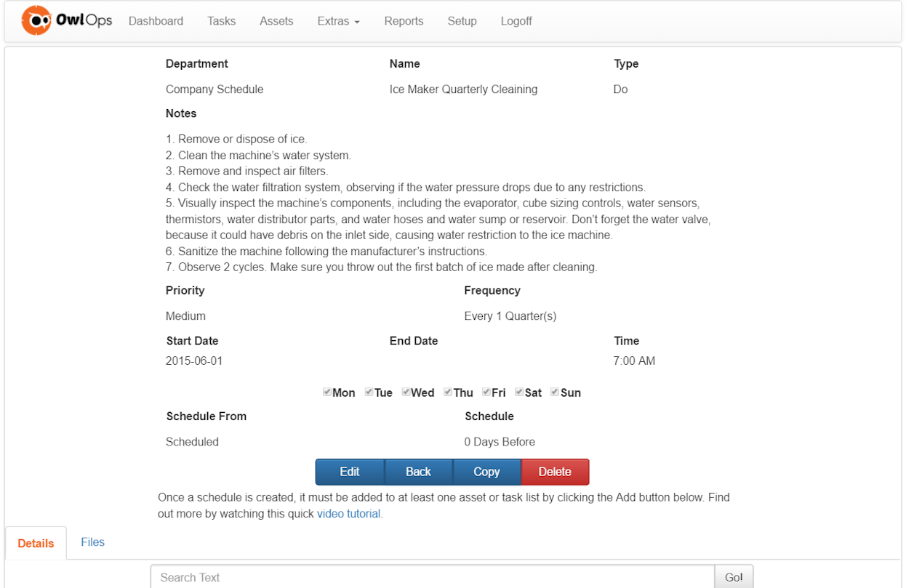Open the Reports page

click(404, 21)
